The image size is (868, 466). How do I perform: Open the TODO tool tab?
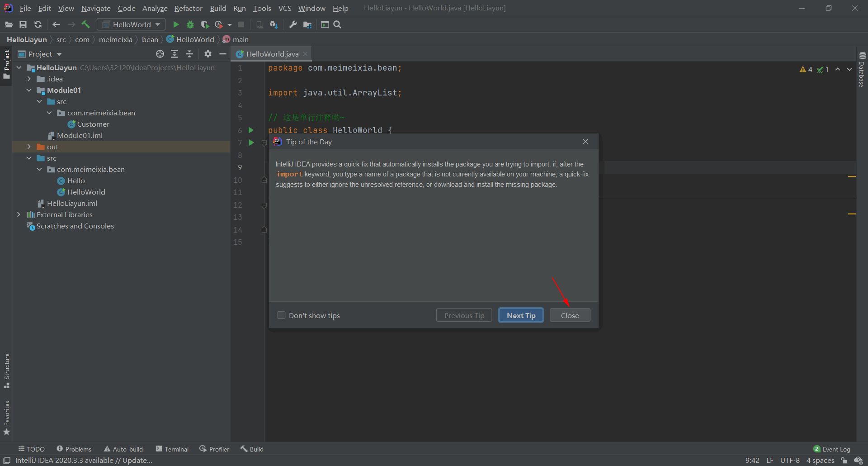31,449
